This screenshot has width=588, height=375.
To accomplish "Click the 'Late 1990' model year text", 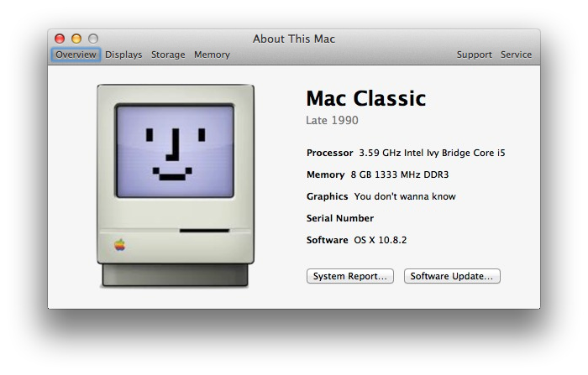I will tap(332, 120).
